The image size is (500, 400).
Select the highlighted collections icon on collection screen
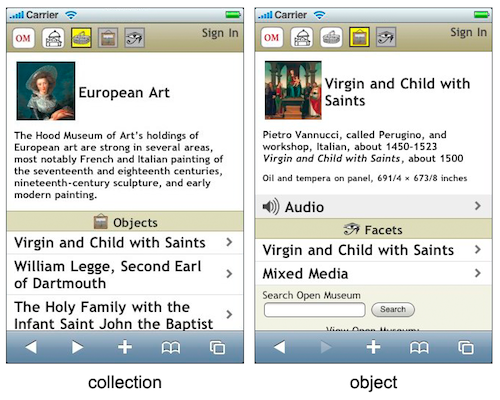click(81, 38)
